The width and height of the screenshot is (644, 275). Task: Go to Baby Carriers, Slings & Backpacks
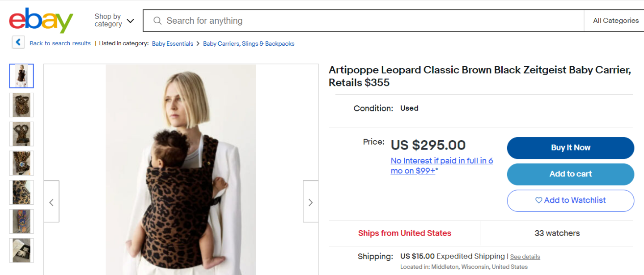249,43
